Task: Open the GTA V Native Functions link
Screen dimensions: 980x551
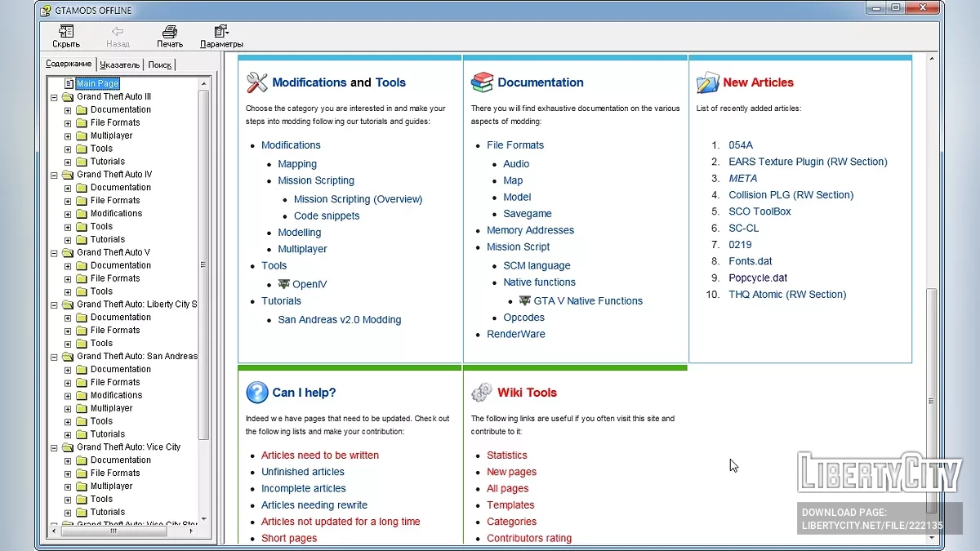Action: (x=587, y=301)
